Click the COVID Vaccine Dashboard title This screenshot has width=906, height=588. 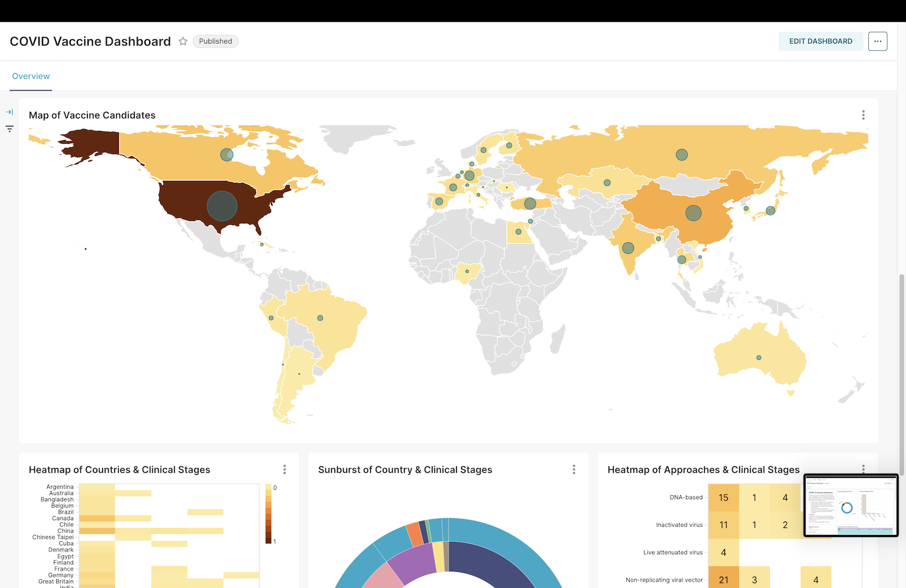90,41
